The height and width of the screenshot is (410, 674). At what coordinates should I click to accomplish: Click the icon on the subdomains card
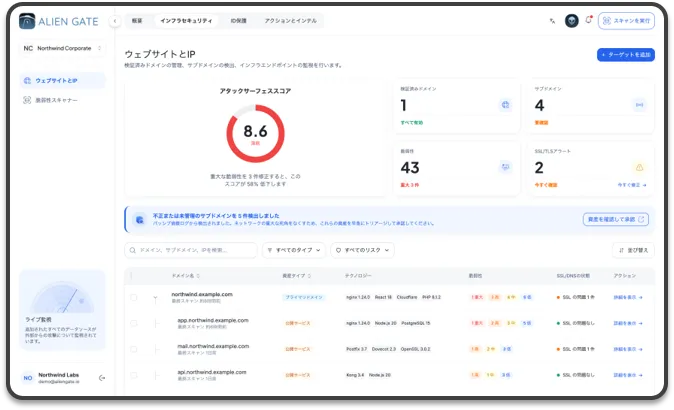640,105
